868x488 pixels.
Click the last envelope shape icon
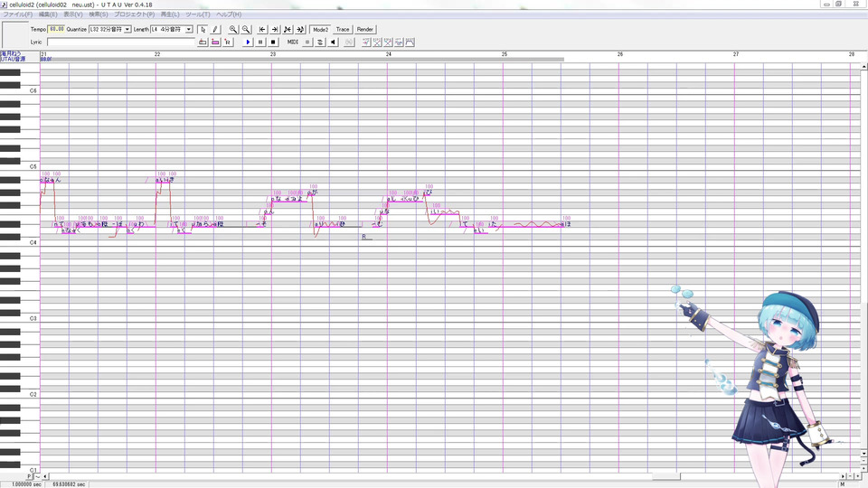(x=410, y=42)
